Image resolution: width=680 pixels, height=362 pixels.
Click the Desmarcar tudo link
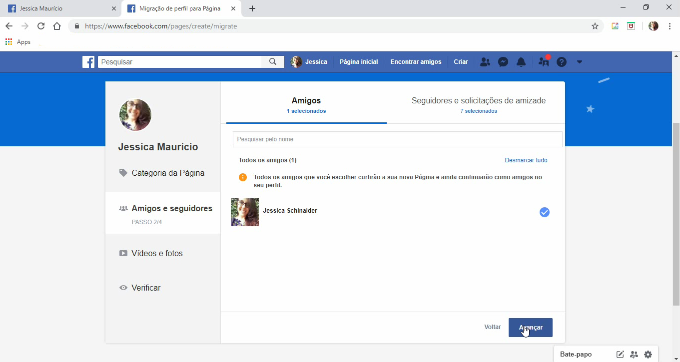click(526, 160)
